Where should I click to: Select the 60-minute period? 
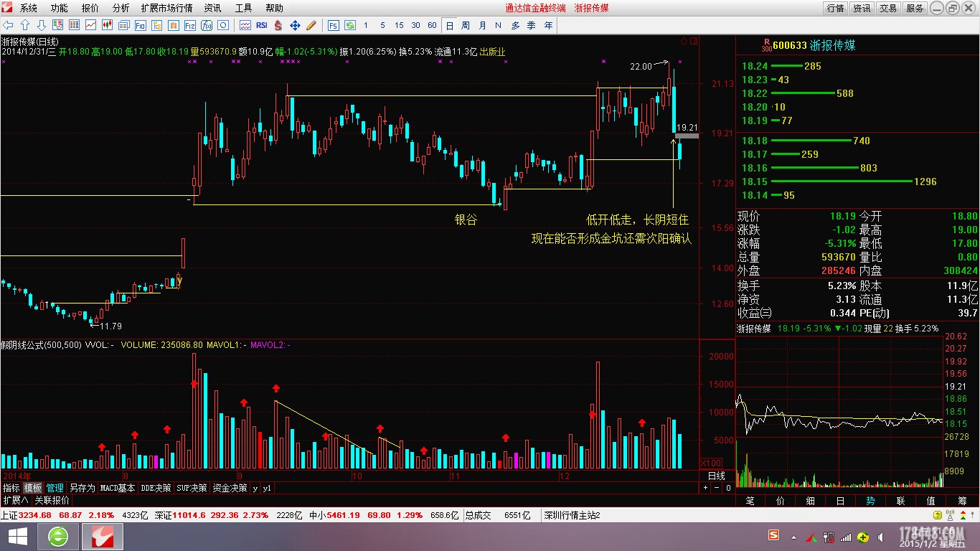point(432,25)
